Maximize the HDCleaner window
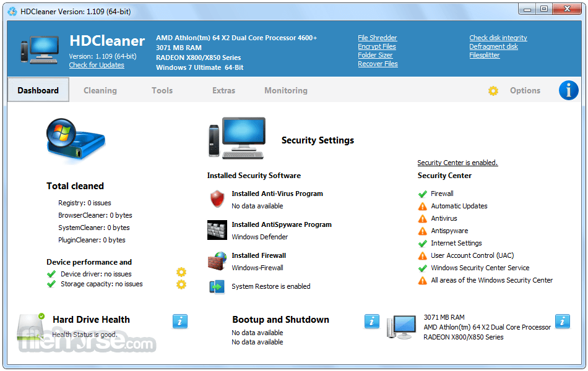The height and width of the screenshot is (371, 588). [x=544, y=9]
